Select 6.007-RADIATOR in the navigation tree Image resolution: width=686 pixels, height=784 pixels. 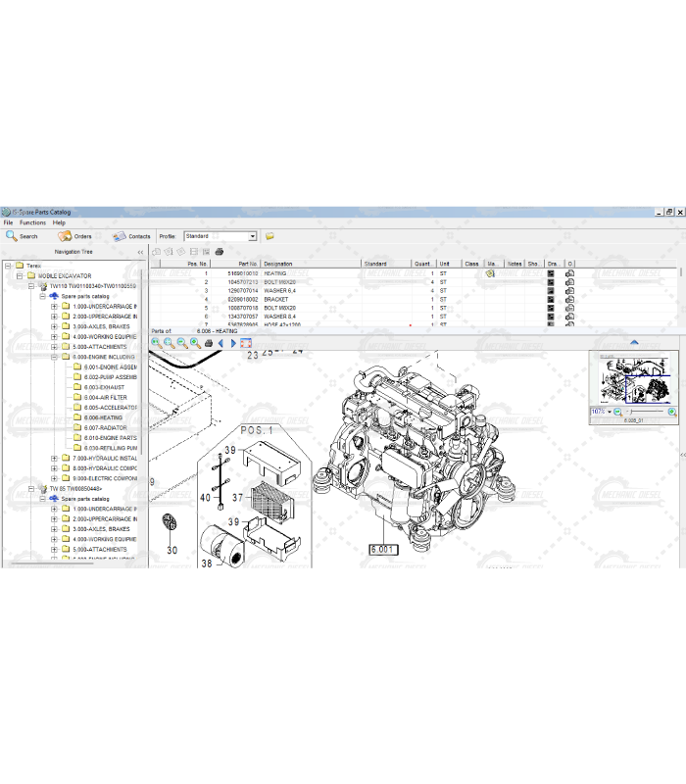tap(105, 428)
